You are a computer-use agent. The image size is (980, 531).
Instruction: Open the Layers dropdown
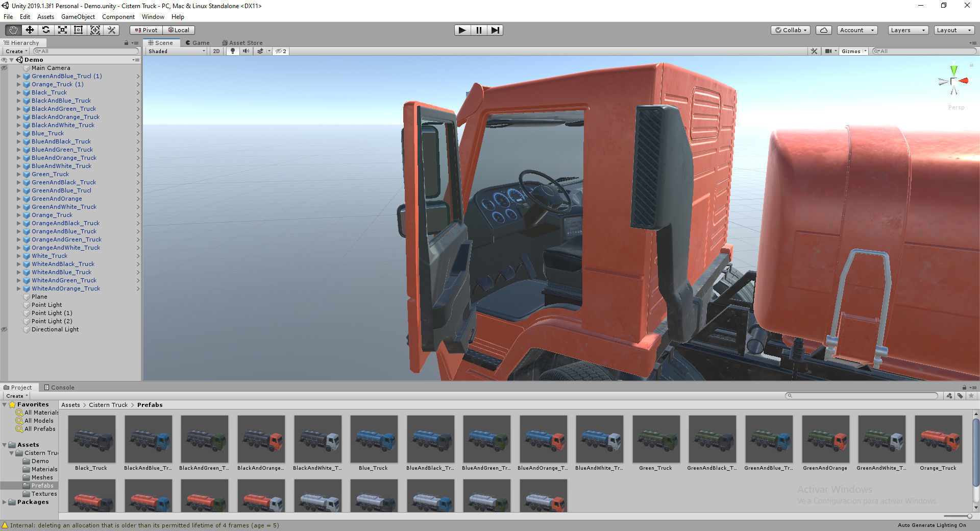(908, 30)
